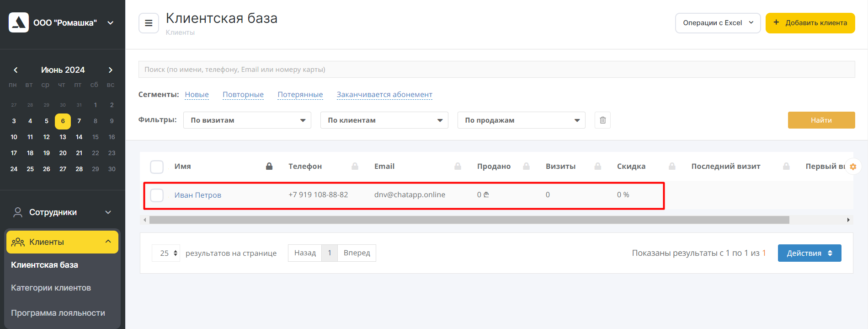The height and width of the screenshot is (329, 868).
Task: Click the lock icon beside Телефон column
Action: (355, 167)
